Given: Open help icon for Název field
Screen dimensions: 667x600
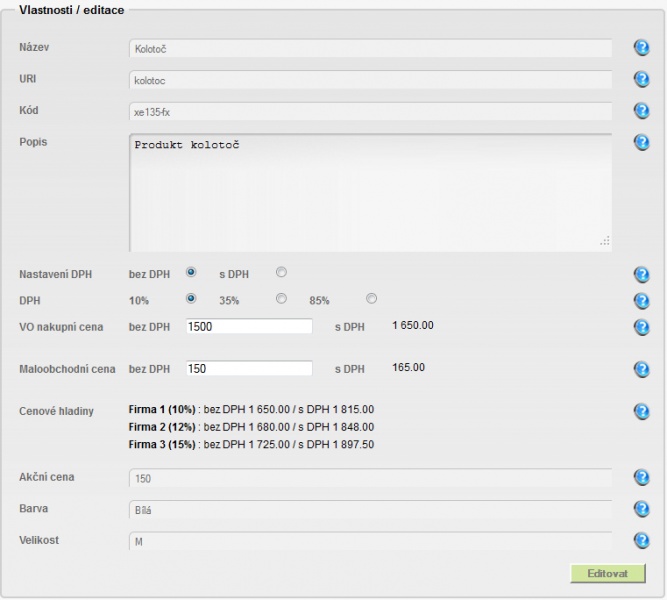Looking at the screenshot, I should (x=641, y=48).
